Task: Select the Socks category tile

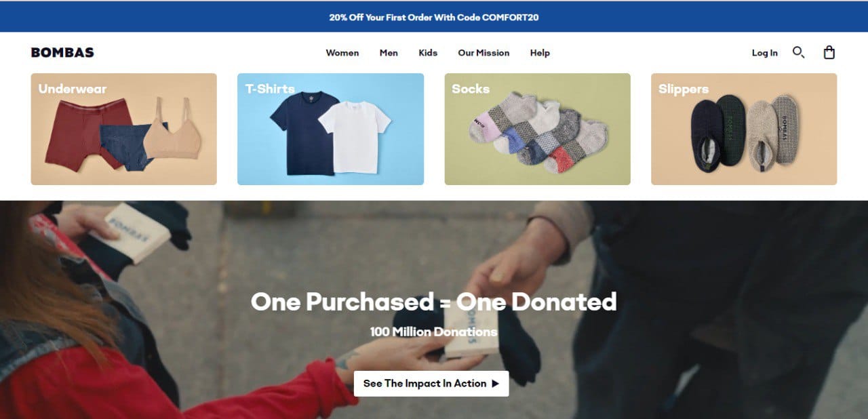Action: [x=537, y=129]
